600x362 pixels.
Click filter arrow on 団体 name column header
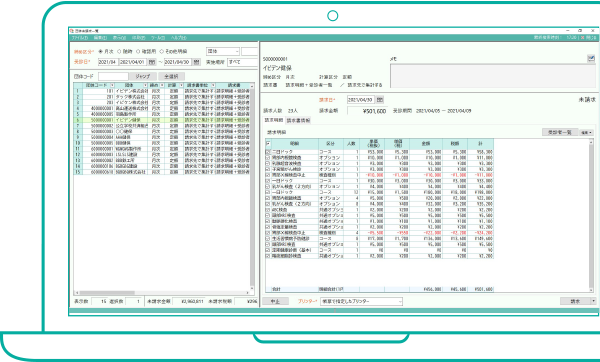click(x=145, y=85)
